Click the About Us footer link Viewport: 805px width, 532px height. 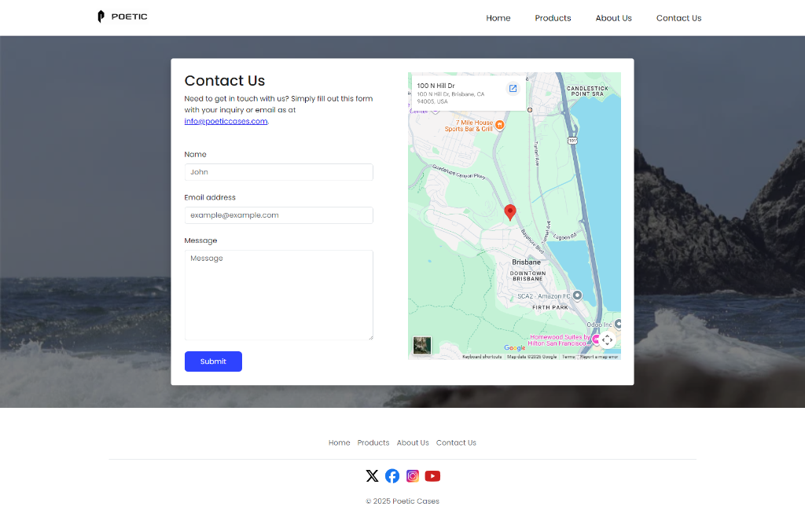[413, 442]
